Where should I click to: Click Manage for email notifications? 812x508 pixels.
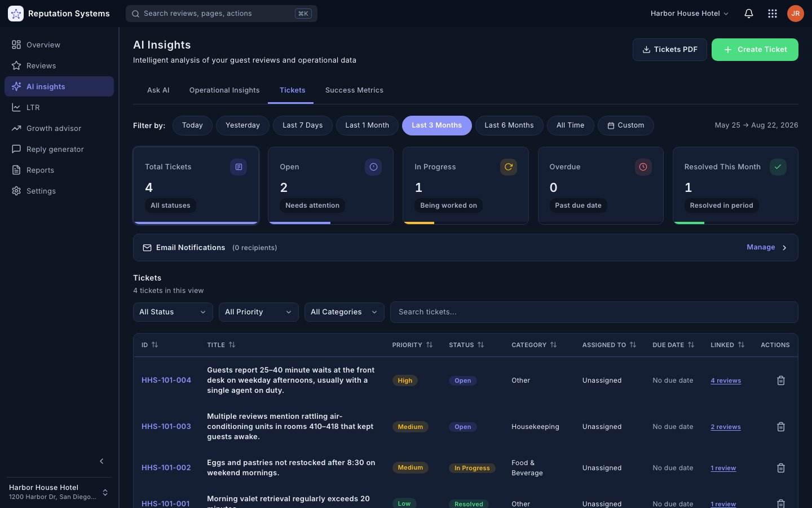point(761,247)
